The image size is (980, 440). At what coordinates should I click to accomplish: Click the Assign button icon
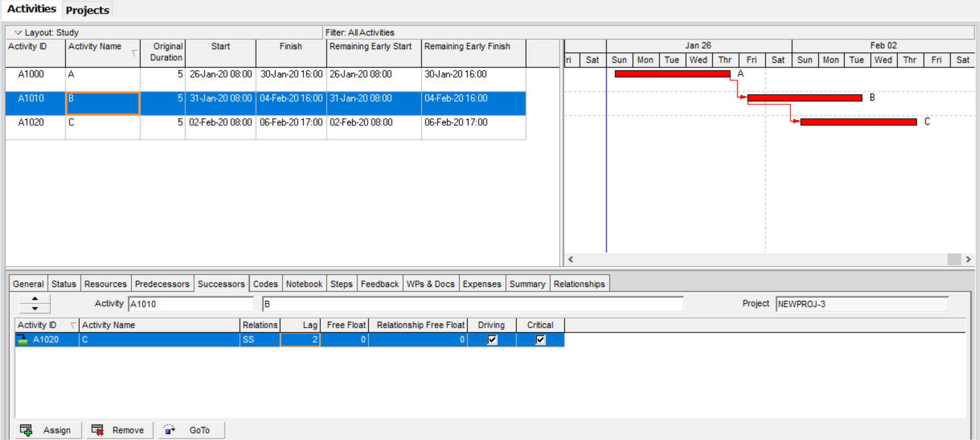click(x=26, y=430)
